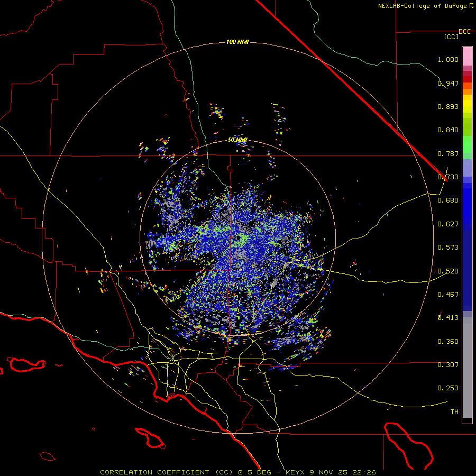Click the TH threshold label

tap(454, 412)
